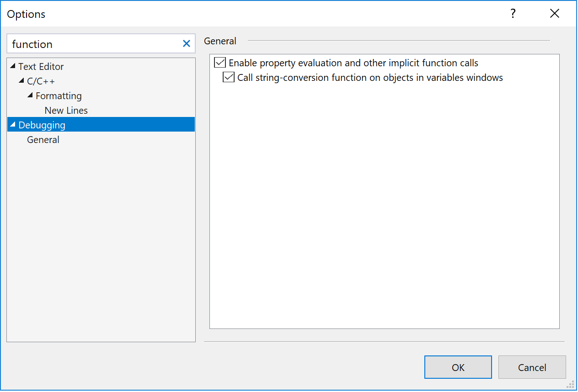Screen dimensions: 578x392
Task: Dismiss the dialog with Cancel
Action: click(x=532, y=367)
